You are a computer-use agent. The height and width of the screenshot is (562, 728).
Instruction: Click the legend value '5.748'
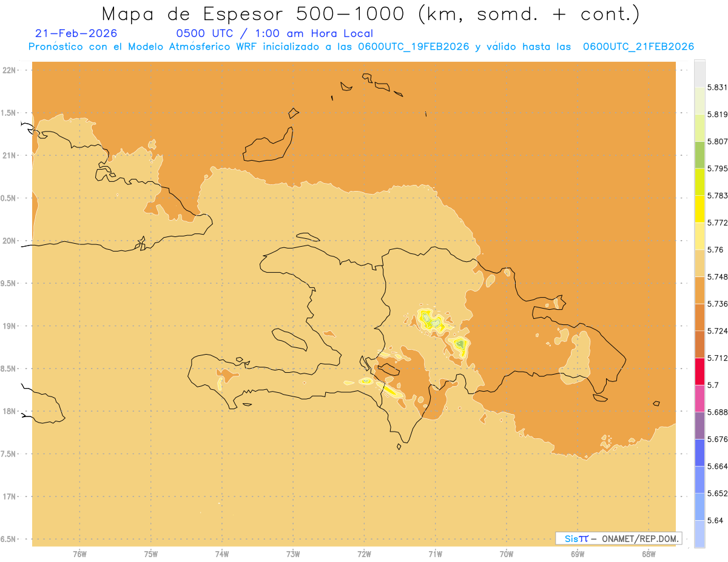coord(717,276)
